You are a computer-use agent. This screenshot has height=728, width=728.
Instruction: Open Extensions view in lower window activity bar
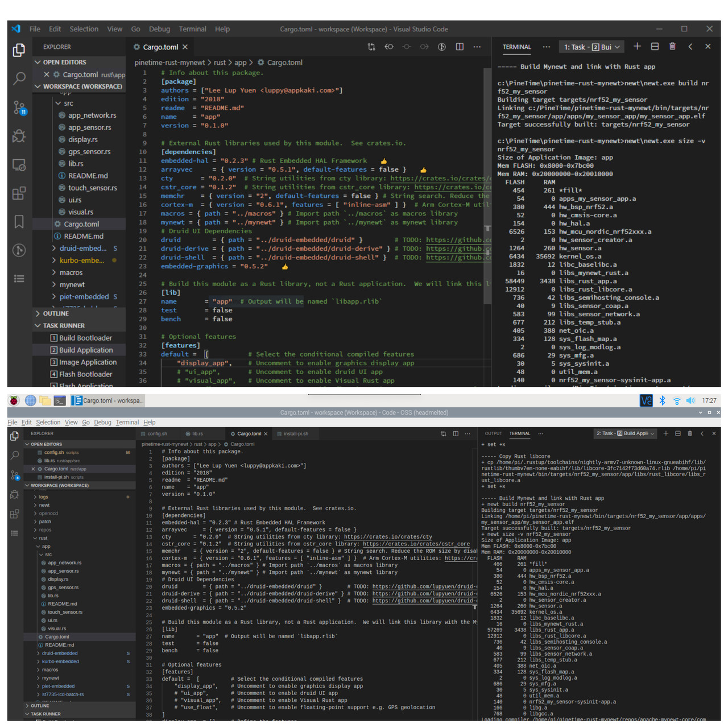(15, 514)
